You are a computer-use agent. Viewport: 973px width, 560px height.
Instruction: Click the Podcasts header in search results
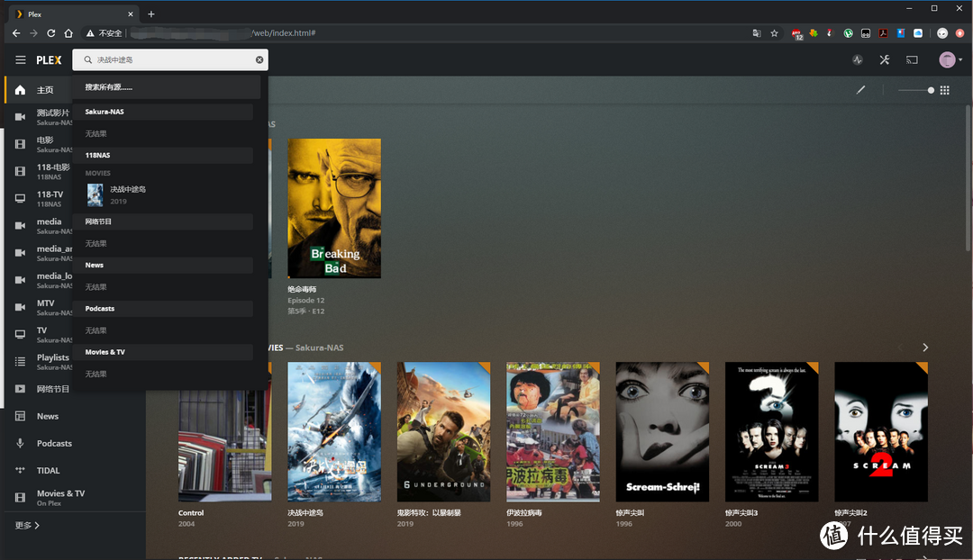pyautogui.click(x=163, y=308)
